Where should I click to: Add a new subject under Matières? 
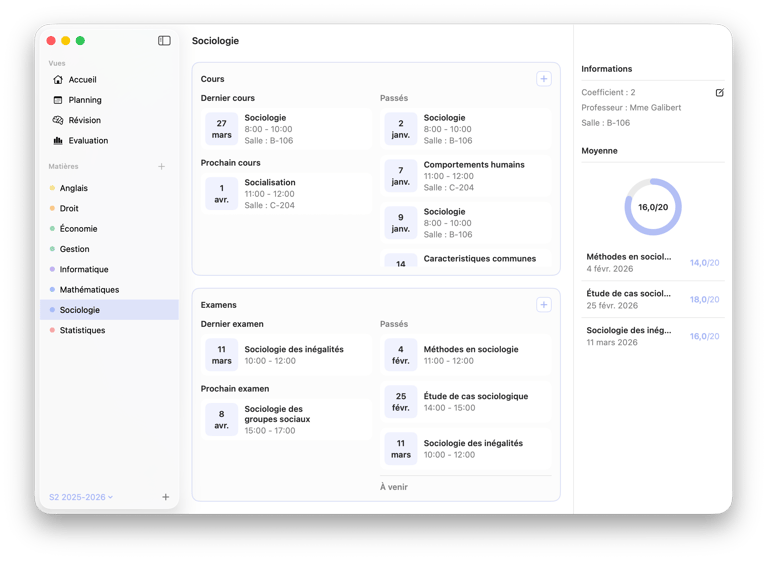tap(162, 167)
